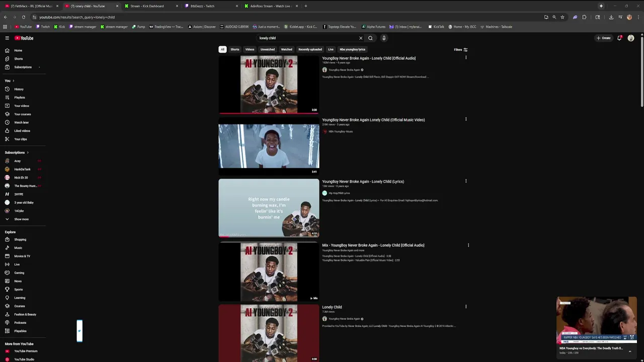Open Liked videos in sidebar
Image resolution: width=644 pixels, height=362 pixels.
tap(22, 131)
